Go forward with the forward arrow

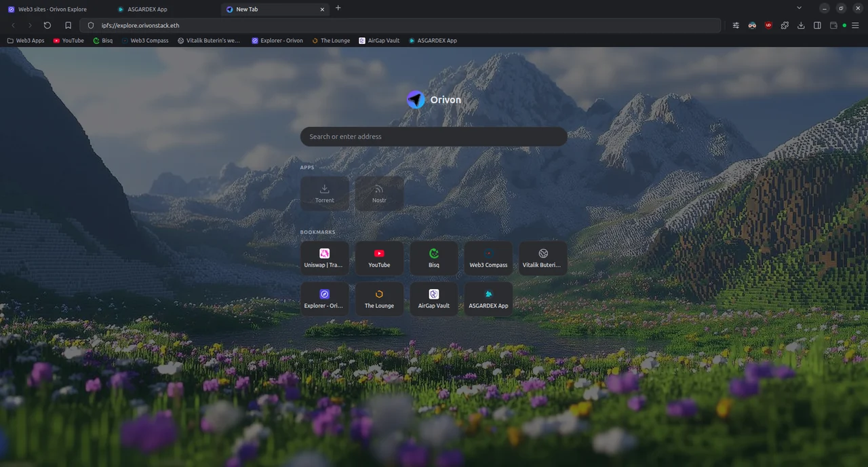(x=30, y=25)
